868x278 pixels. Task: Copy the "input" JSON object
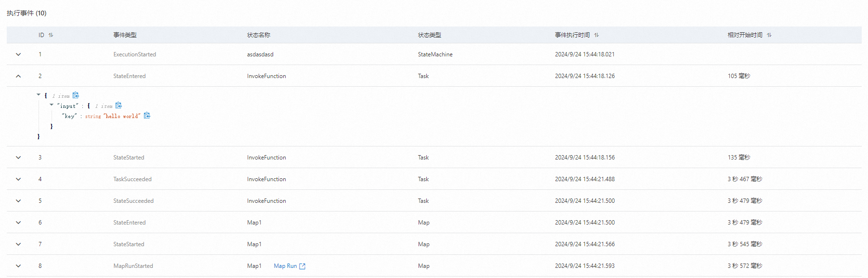click(x=118, y=106)
